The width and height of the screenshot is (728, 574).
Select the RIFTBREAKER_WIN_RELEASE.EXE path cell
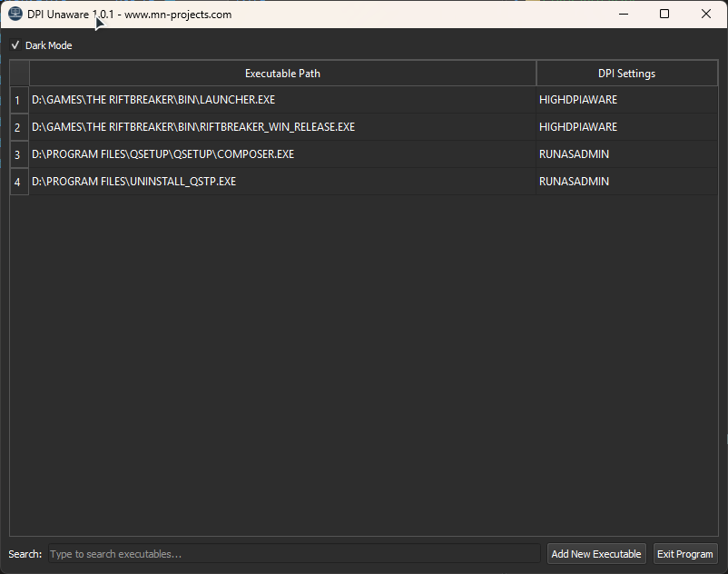pyautogui.click(x=282, y=127)
